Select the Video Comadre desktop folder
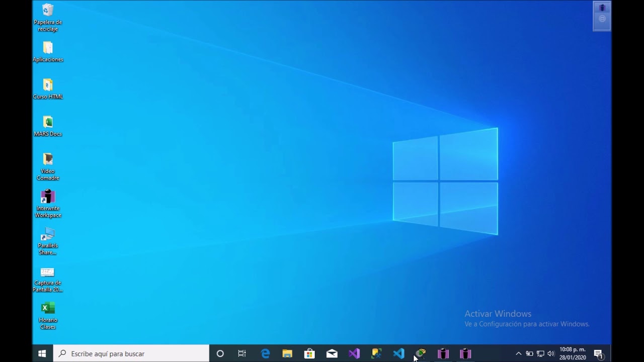Viewport: 644px width, 362px height. click(48, 166)
